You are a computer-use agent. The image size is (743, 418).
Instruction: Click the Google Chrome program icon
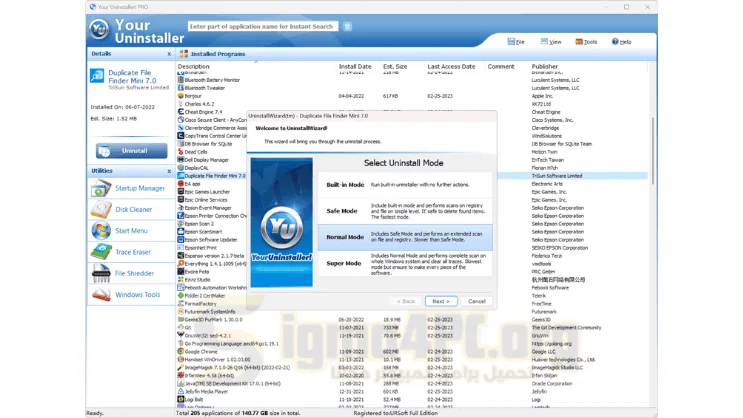pyautogui.click(x=181, y=352)
